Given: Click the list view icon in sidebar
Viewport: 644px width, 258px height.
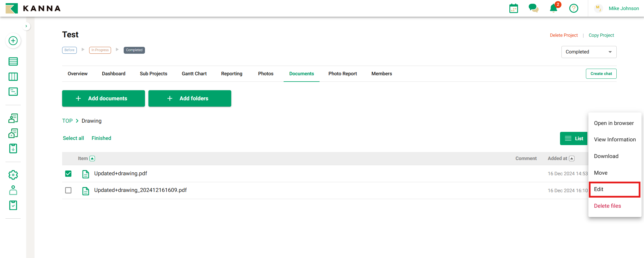Looking at the screenshot, I should pos(13,61).
